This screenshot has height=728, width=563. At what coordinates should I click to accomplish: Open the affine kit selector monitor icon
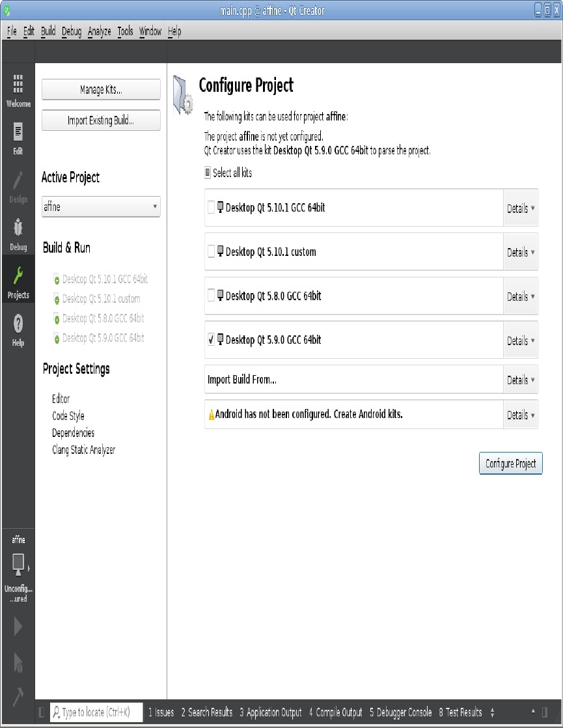[x=18, y=565]
